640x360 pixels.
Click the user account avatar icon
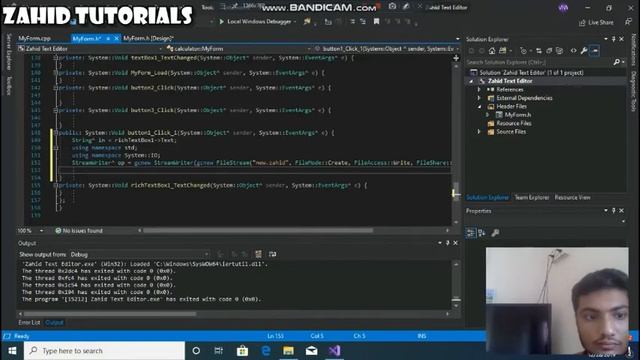[563, 8]
